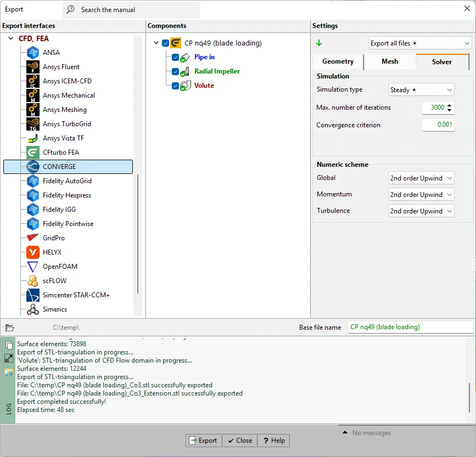Open the export folder browse icon
476x457 pixels.
[x=10, y=328]
